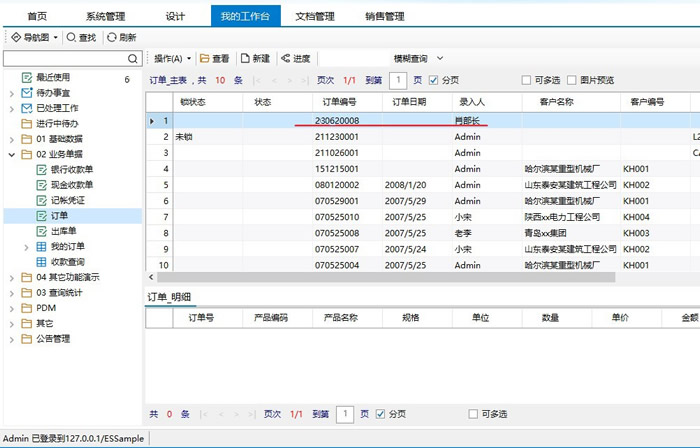
Task: Click the 进度 progress icon
Action: click(x=287, y=59)
